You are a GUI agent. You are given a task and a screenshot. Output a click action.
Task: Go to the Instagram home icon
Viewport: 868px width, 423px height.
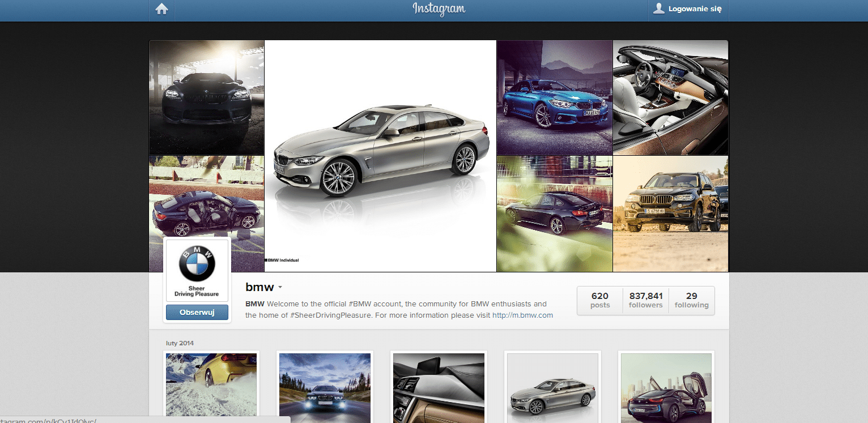(x=162, y=9)
